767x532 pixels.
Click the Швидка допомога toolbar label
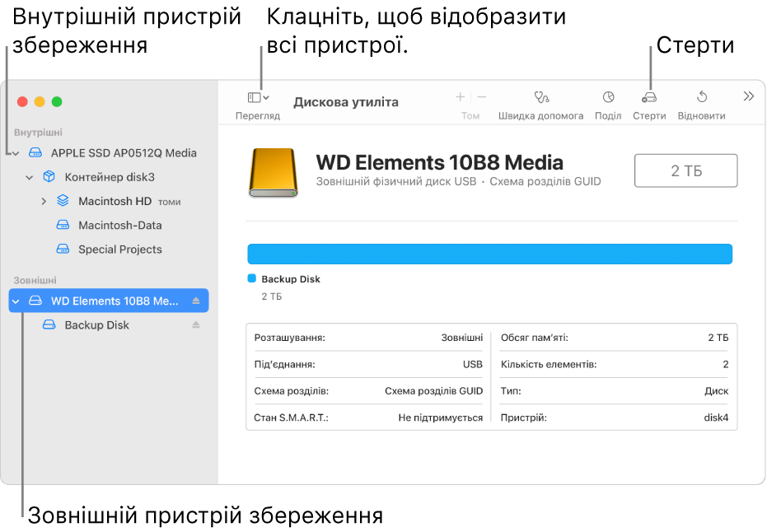click(540, 116)
